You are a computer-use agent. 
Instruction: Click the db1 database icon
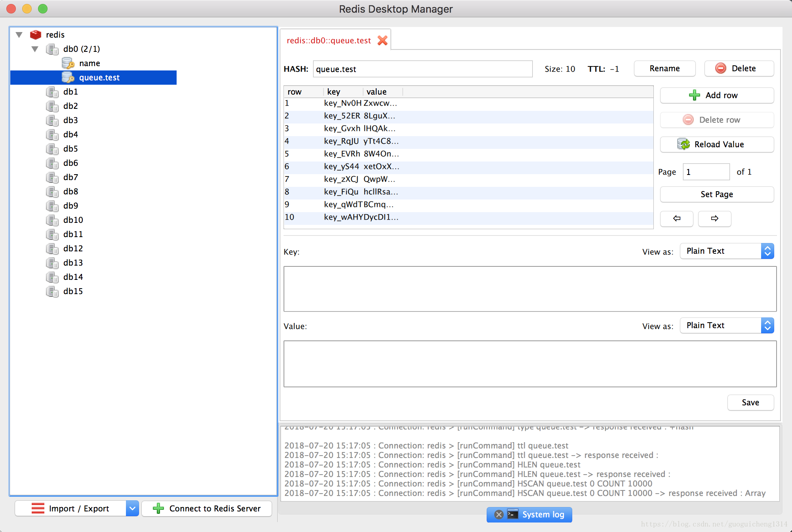(x=52, y=92)
